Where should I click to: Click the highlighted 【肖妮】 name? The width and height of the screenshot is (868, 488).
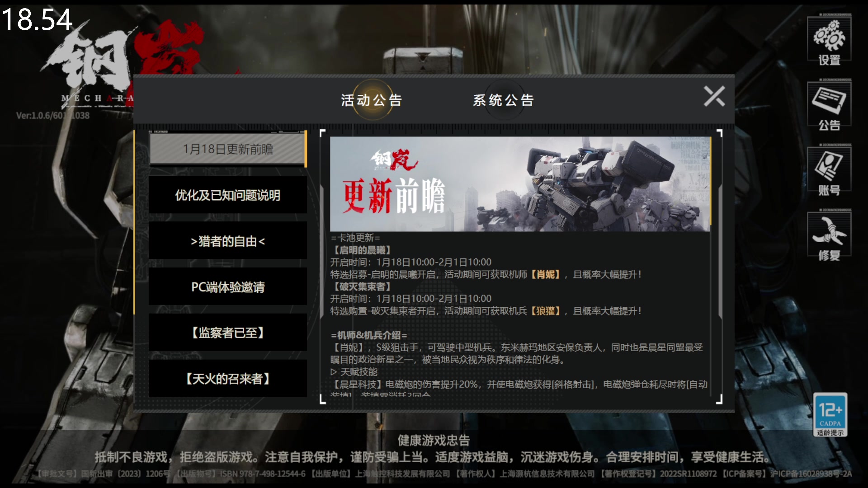[545, 274]
